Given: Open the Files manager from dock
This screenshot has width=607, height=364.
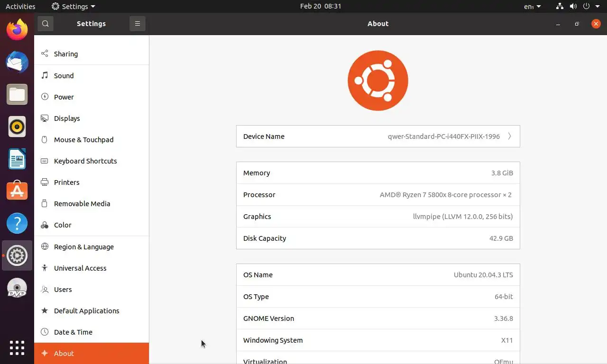Looking at the screenshot, I should point(17,94).
